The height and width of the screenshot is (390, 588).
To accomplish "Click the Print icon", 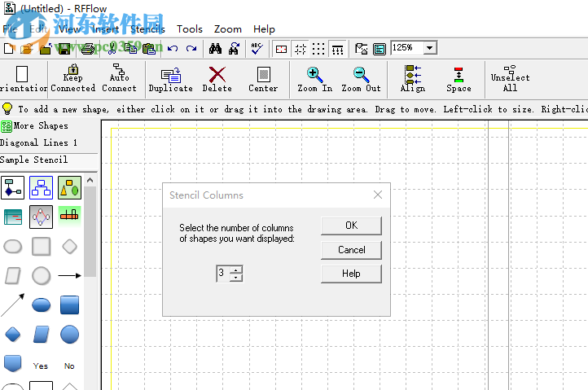I will point(88,48).
